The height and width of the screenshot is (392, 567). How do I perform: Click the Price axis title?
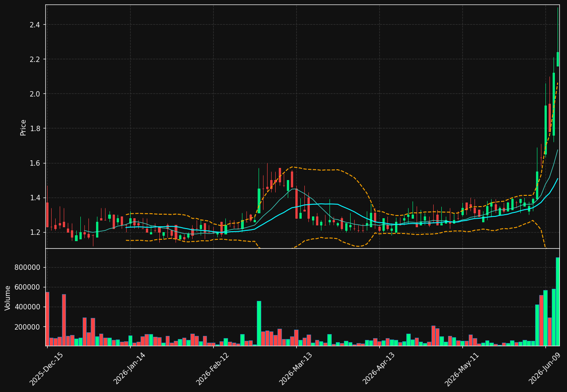[x=23, y=128]
